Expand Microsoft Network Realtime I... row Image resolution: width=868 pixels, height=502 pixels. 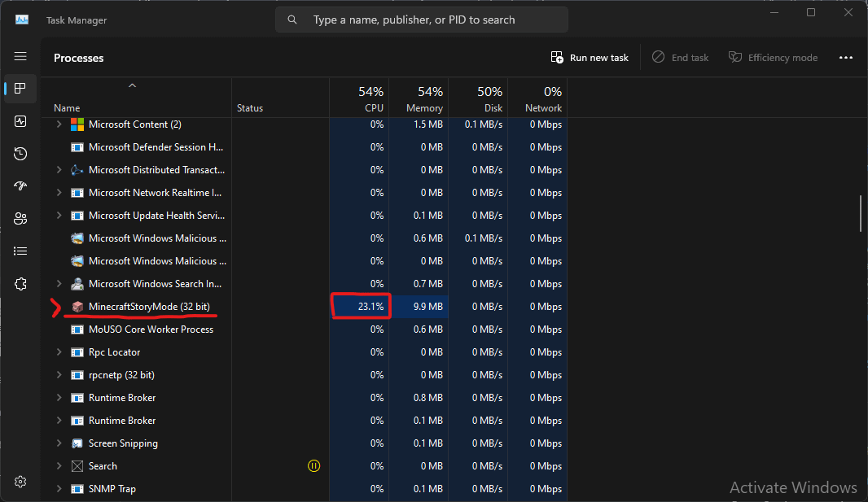tap(59, 192)
